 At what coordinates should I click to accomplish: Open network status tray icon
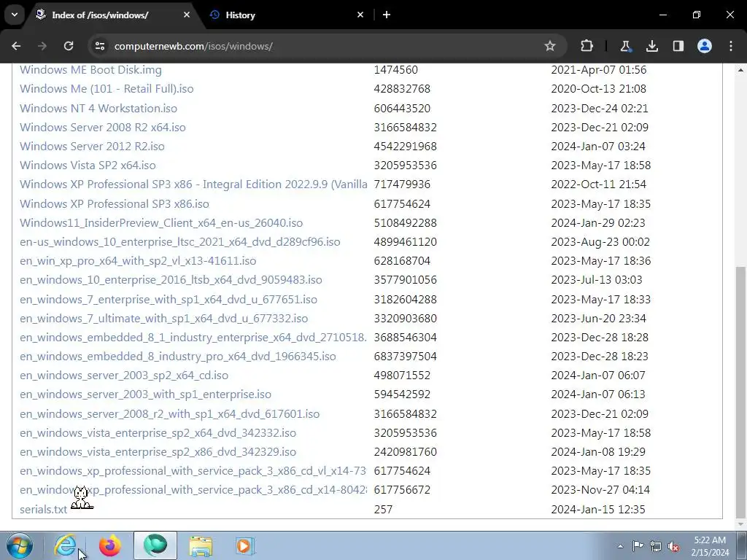656,546
